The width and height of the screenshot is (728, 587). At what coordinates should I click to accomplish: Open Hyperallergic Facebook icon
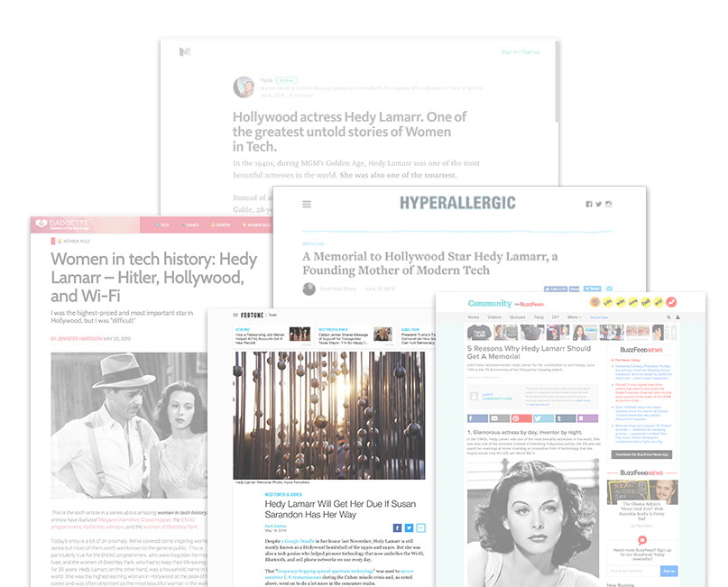pyautogui.click(x=589, y=204)
